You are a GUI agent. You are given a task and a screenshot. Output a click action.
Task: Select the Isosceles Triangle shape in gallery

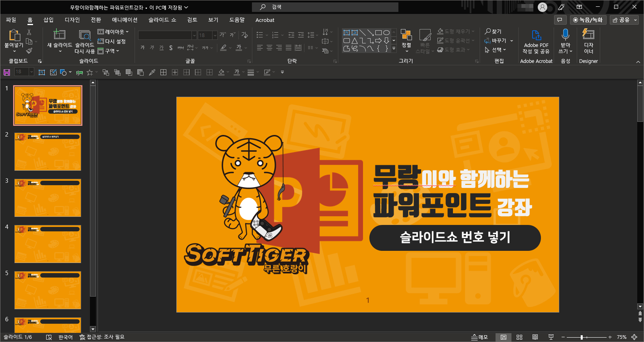coord(355,41)
